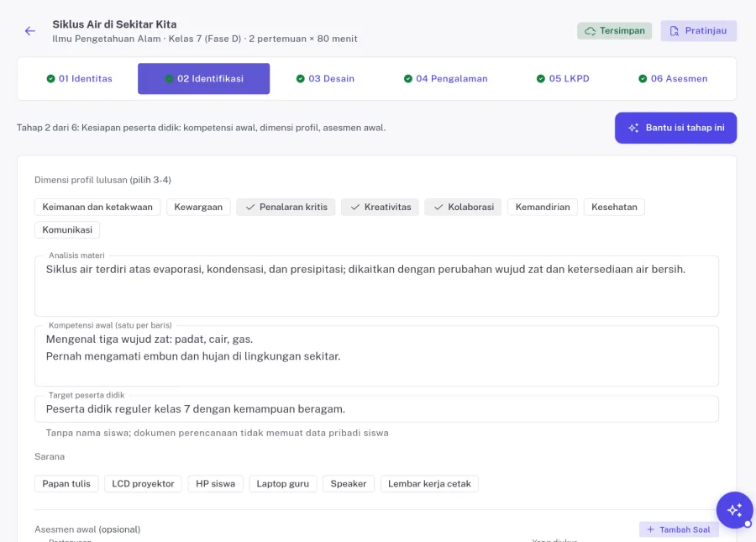Toggle the Kewargaan dimension chip
The image size is (756, 542).
click(x=198, y=207)
